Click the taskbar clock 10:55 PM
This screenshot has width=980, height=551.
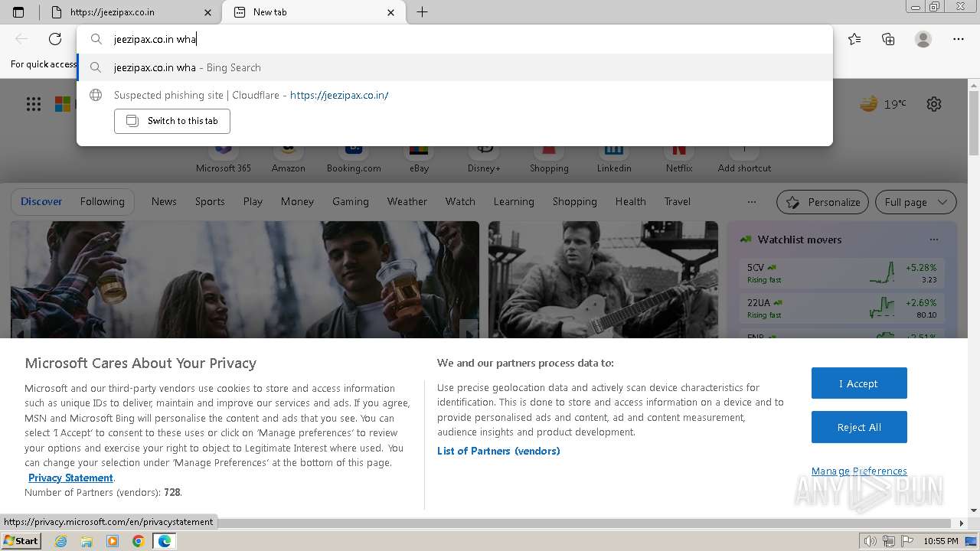[941, 541]
